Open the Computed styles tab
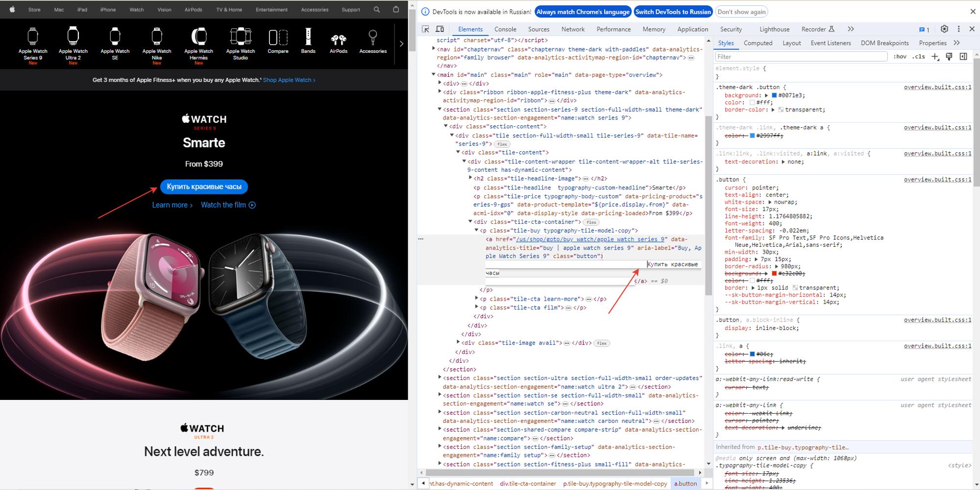The image size is (980, 490). [758, 43]
